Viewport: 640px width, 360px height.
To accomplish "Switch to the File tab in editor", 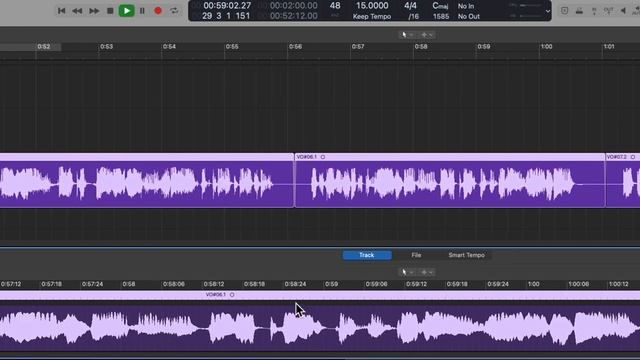I will (x=416, y=255).
